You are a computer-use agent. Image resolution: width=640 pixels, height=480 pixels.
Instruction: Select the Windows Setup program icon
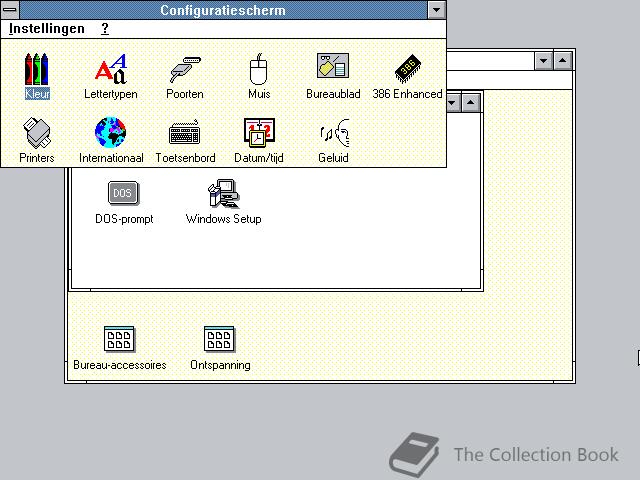click(x=223, y=193)
